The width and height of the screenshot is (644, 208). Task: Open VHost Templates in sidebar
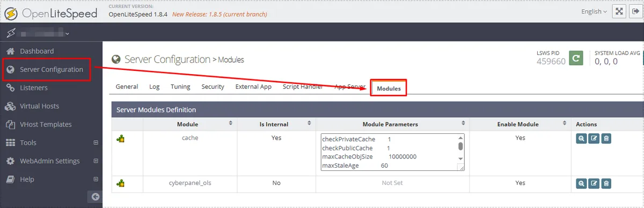[46, 124]
